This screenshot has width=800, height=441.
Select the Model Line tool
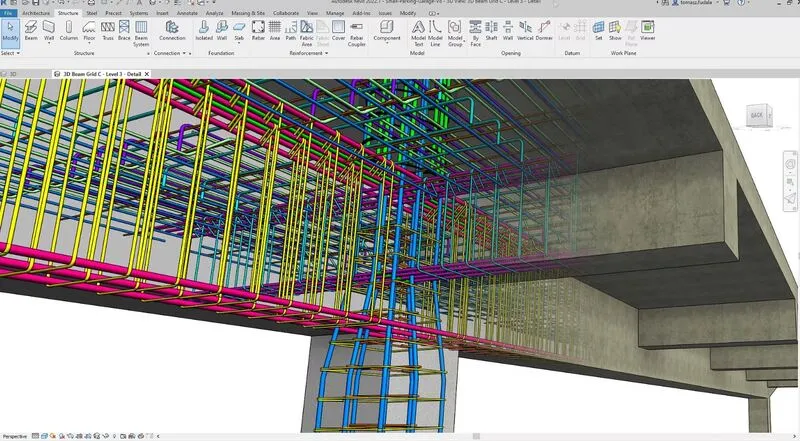coord(435,34)
